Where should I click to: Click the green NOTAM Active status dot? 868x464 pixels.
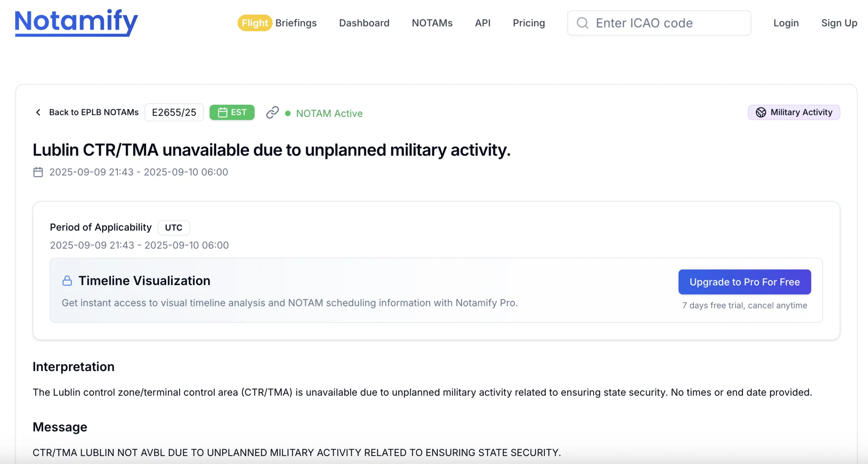coord(288,113)
